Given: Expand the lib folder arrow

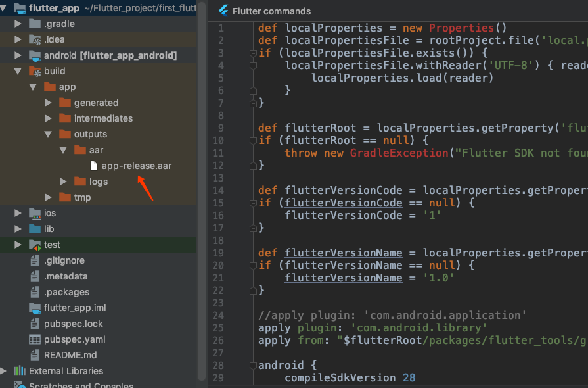Looking at the screenshot, I should 18,228.
